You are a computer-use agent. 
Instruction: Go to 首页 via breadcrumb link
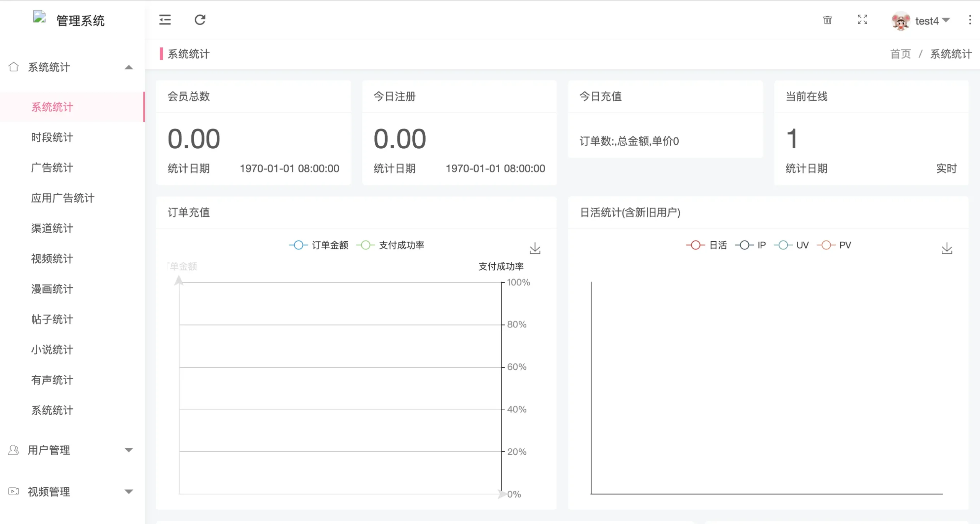pyautogui.click(x=900, y=54)
